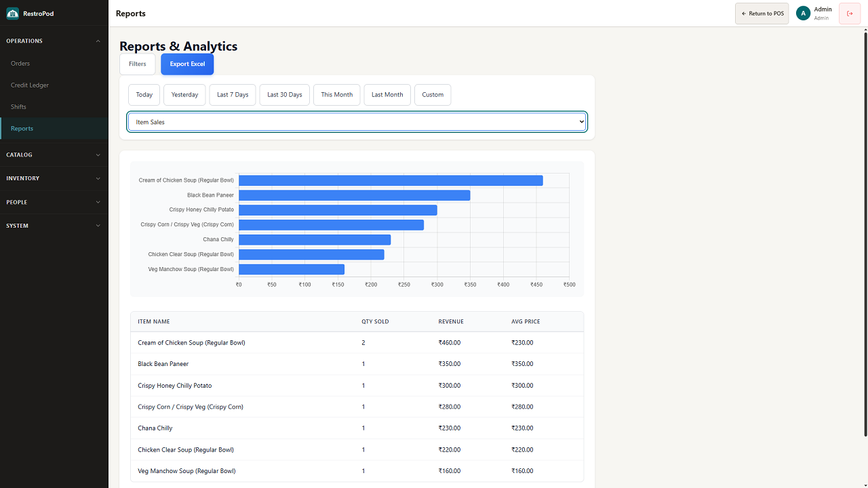
Task: Click Black Bean Paneer table row name
Action: (x=163, y=364)
